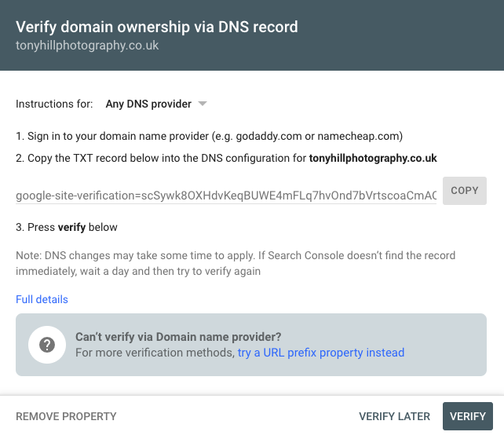
Task: Open the DNS provider dropdown arrow
Action: [x=202, y=104]
